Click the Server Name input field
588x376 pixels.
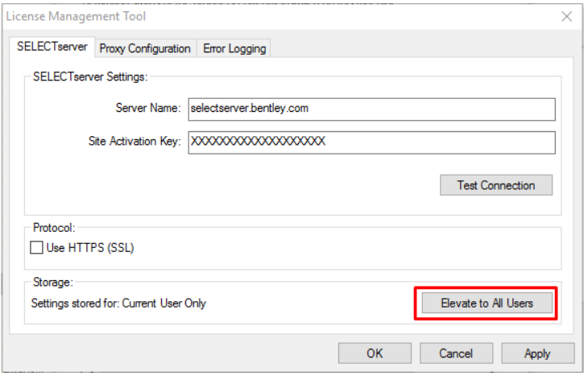pos(371,109)
